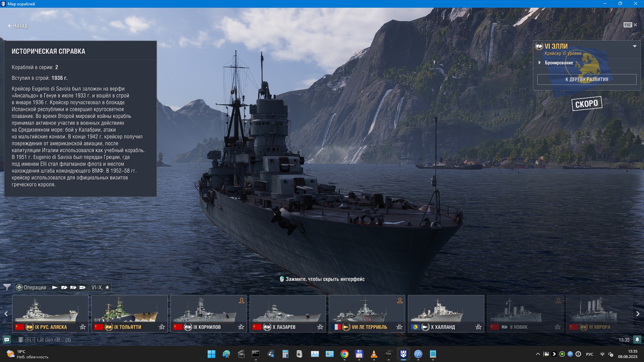This screenshot has width=644, height=362.
Task: Open the performance monitor in the taskbar
Action: coord(315,354)
